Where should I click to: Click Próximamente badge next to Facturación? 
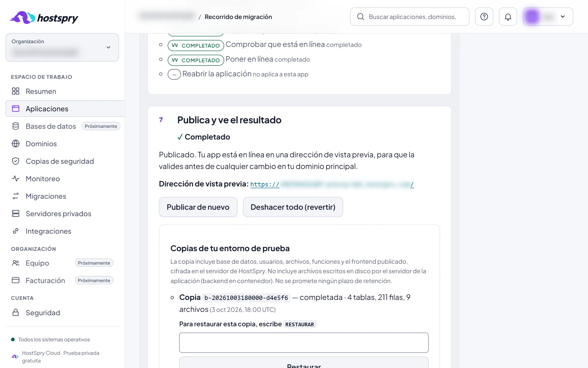[x=94, y=280]
